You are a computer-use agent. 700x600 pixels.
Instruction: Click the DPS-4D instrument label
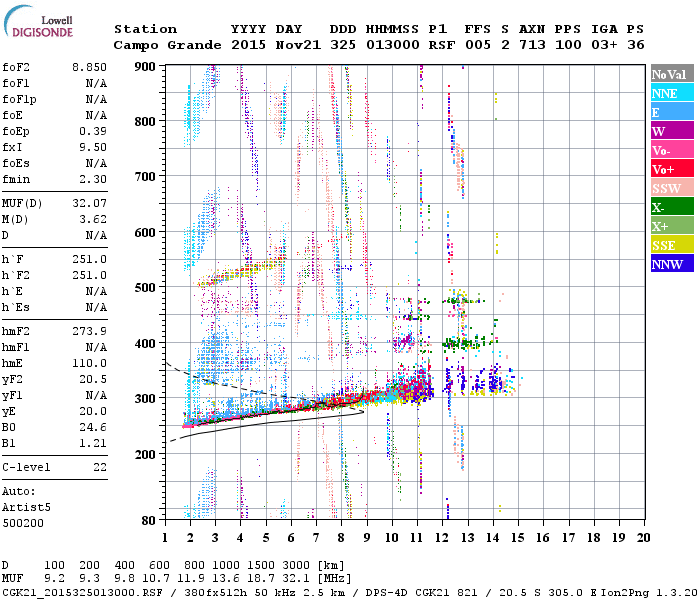click(387, 592)
